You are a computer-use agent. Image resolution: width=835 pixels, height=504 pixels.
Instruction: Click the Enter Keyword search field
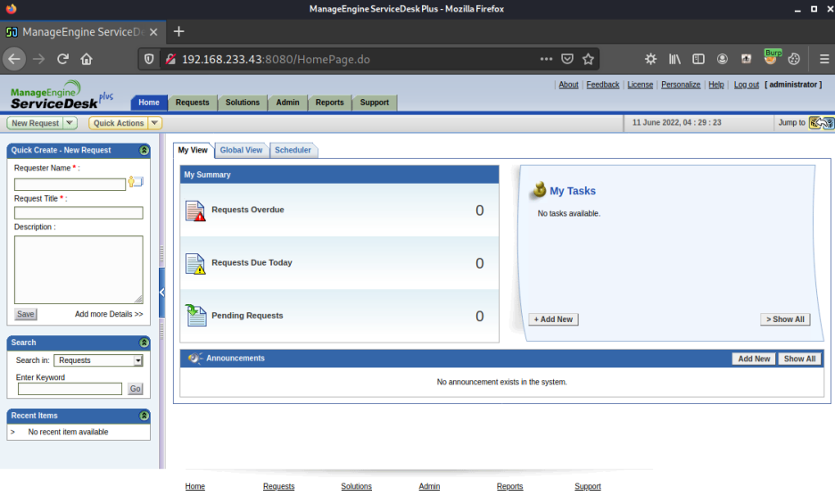tap(70, 389)
